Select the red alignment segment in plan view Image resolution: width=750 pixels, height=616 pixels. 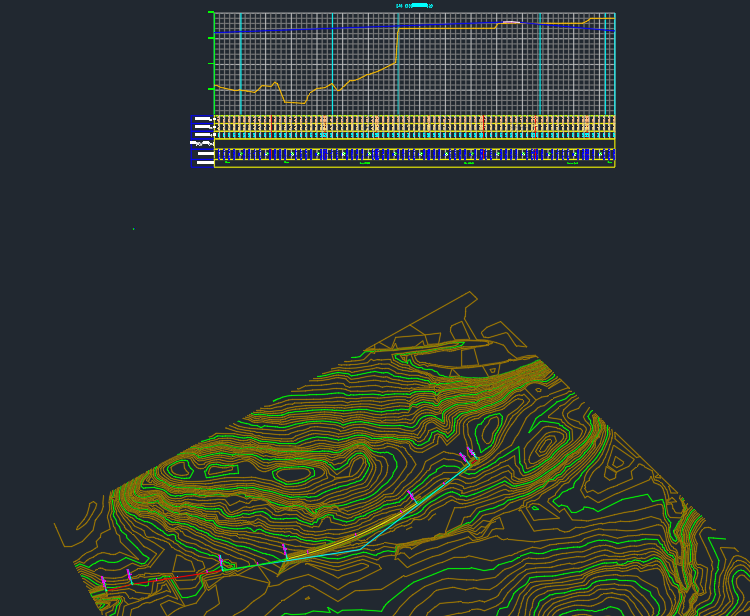pyautogui.click(x=165, y=579)
